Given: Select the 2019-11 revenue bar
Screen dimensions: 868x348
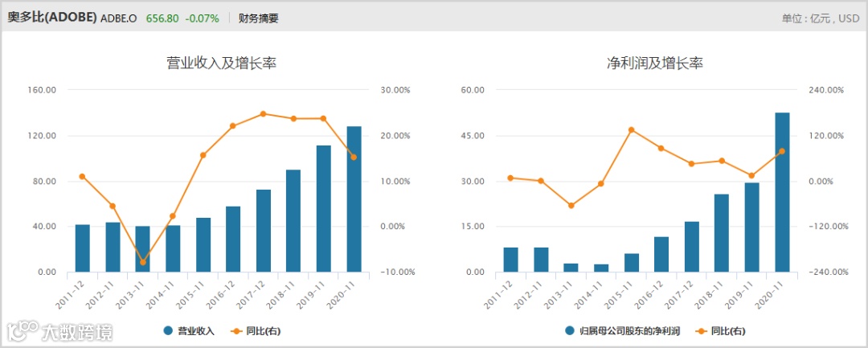Looking at the screenshot, I should point(324,209).
